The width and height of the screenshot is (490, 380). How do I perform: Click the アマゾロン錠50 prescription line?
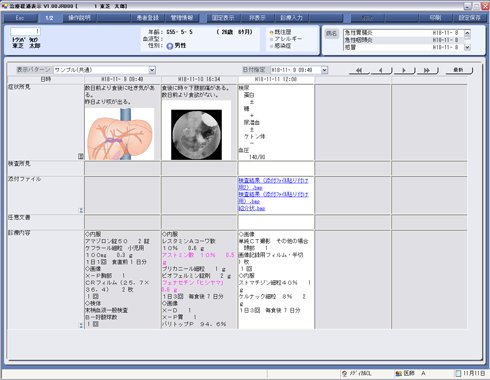click(117, 241)
